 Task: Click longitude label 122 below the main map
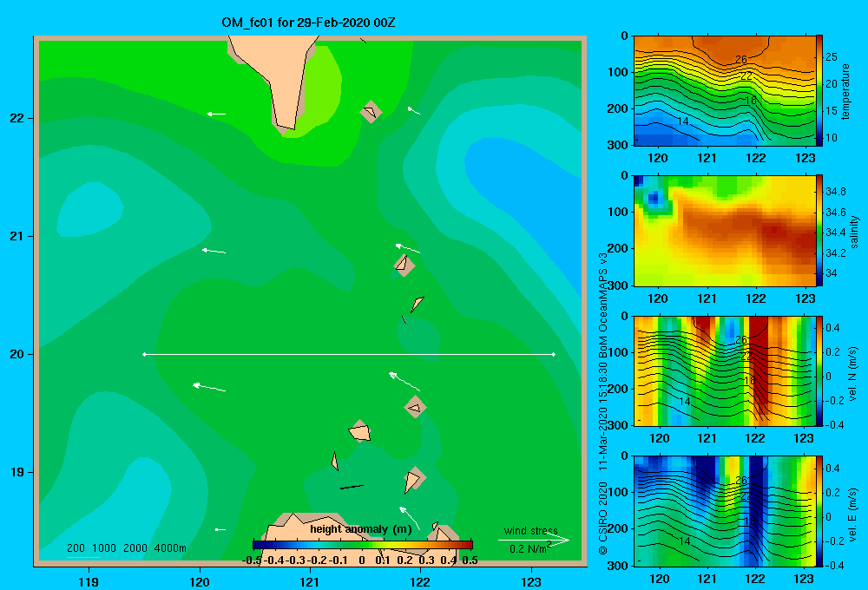[420, 581]
